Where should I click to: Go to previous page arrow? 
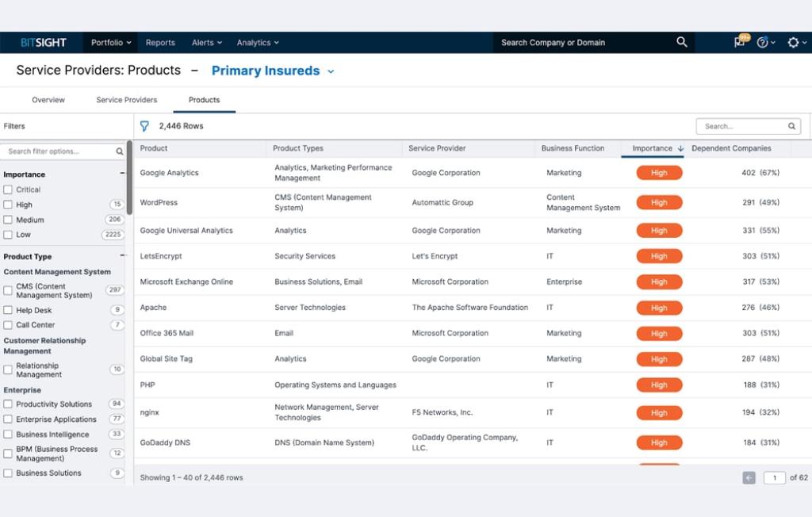(x=749, y=477)
